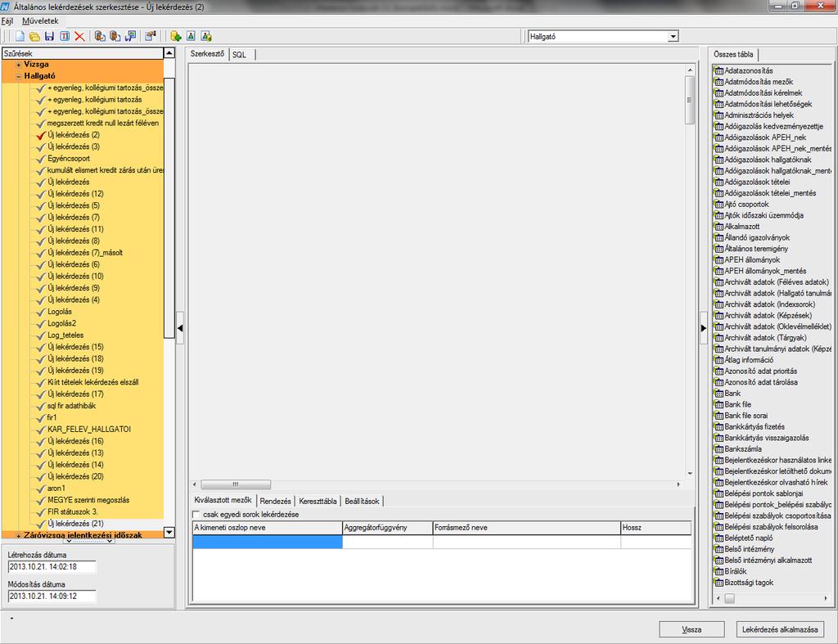838x644 pixels.
Task: Click the properties toolbar icon
Action: (x=151, y=36)
